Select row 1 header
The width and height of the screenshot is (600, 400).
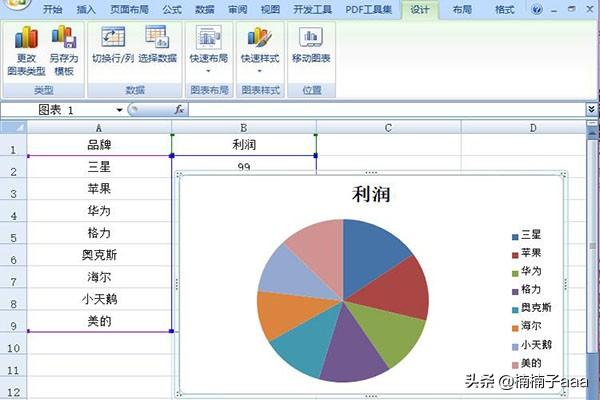click(x=13, y=145)
